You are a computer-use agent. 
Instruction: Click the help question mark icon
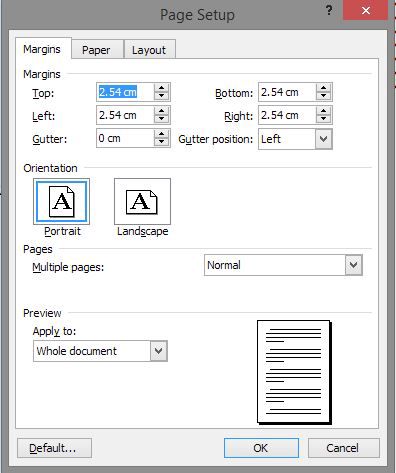(329, 11)
